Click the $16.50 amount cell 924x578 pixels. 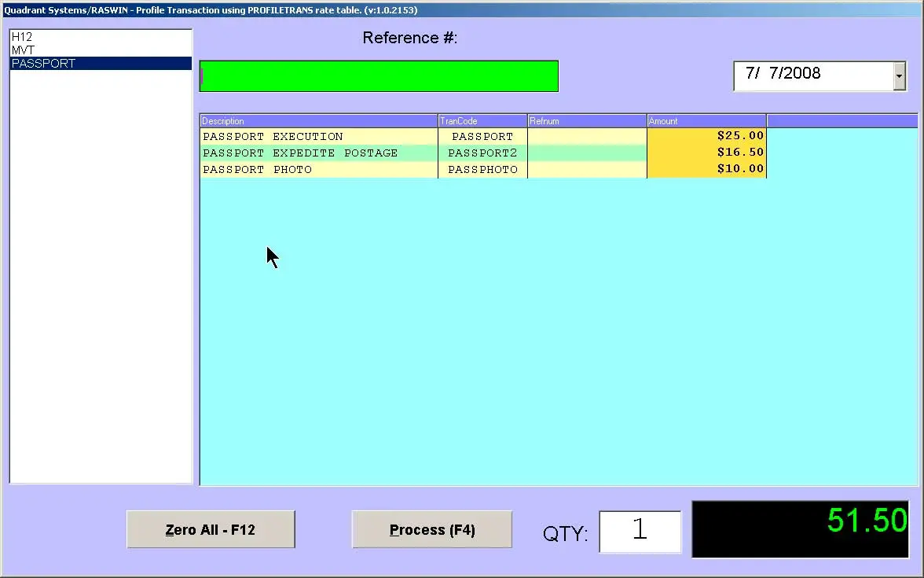click(706, 152)
